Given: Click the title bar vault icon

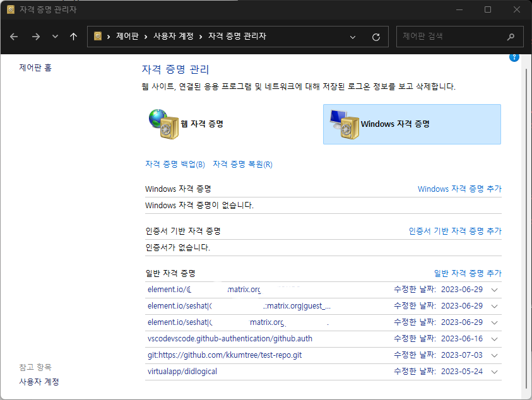Looking at the screenshot, I should [11, 9].
